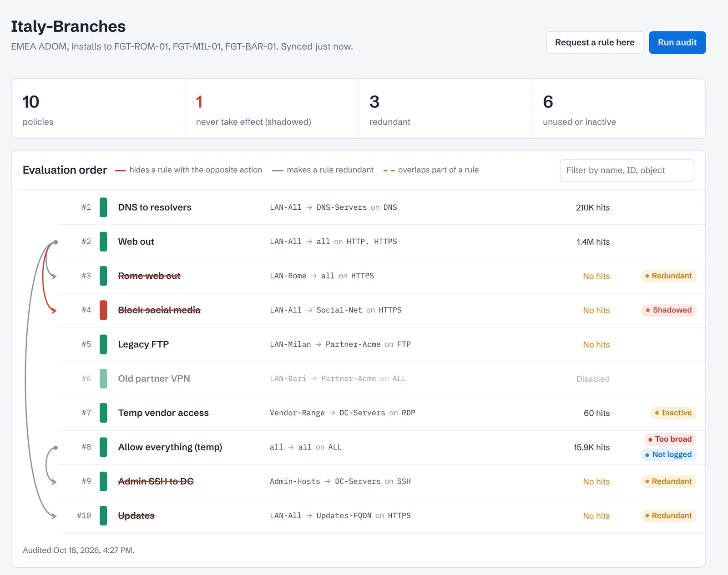Viewport: 728px width, 575px height.
Task: Click the Too broad badge on rule #8
Action: [670, 439]
